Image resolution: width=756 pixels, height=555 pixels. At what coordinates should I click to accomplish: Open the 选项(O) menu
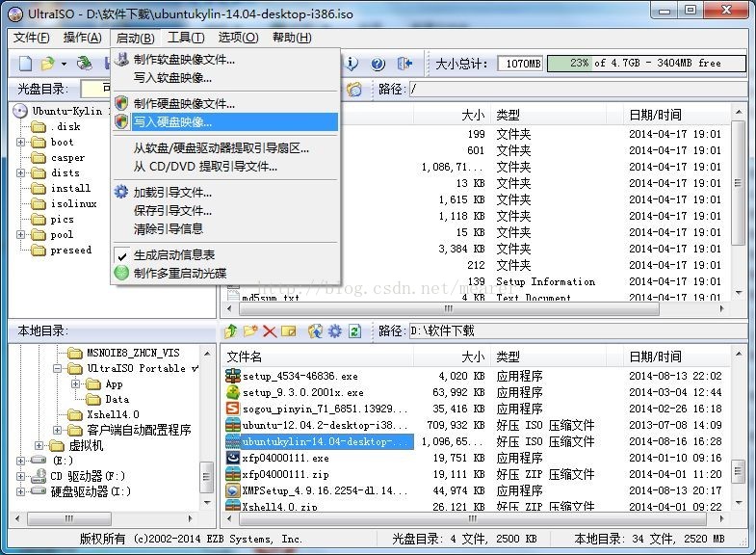tap(238, 38)
